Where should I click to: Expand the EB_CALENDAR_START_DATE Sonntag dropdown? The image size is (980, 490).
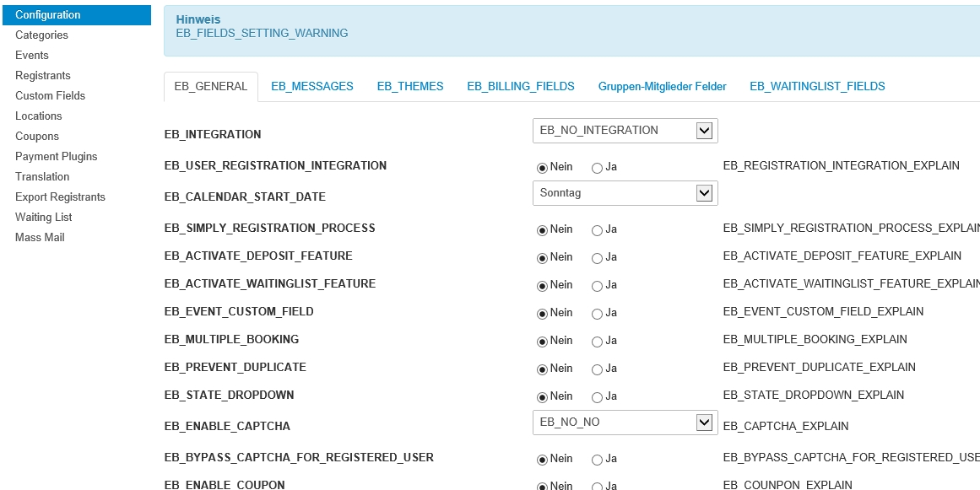click(x=625, y=193)
